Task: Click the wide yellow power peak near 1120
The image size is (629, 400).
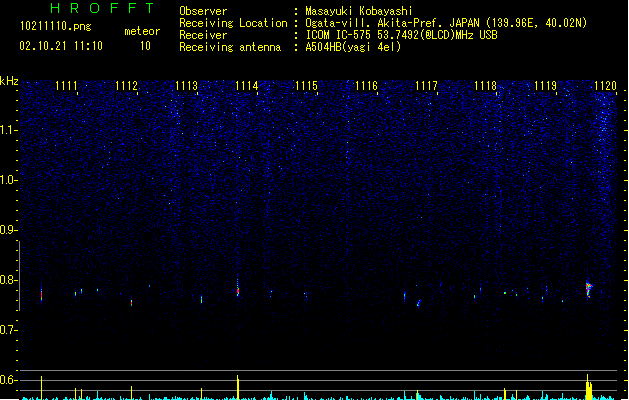Action: tap(588, 388)
